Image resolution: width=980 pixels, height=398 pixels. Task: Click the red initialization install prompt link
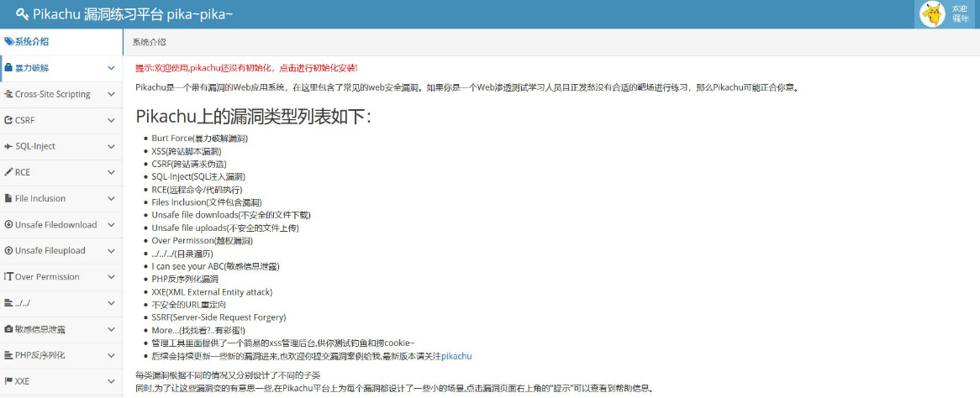246,68
